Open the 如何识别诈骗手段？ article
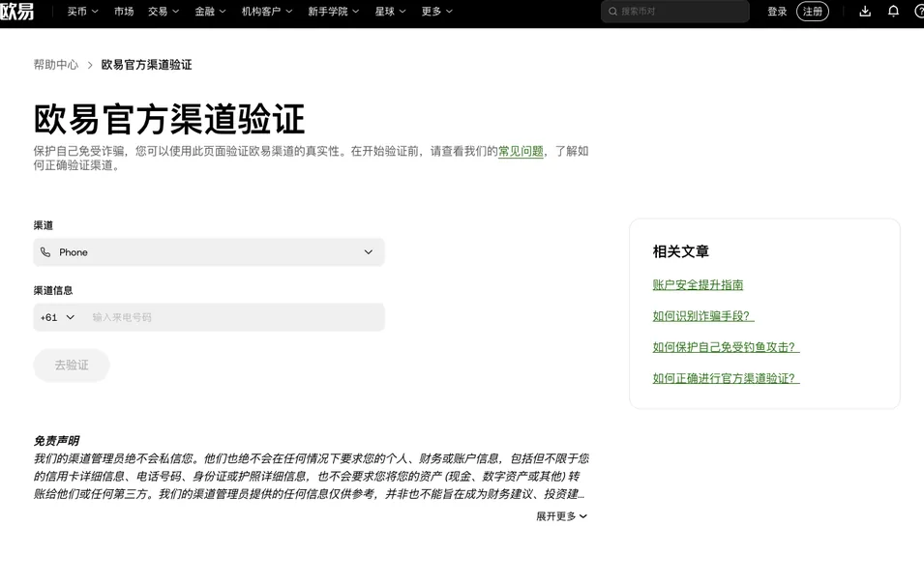 pos(703,316)
